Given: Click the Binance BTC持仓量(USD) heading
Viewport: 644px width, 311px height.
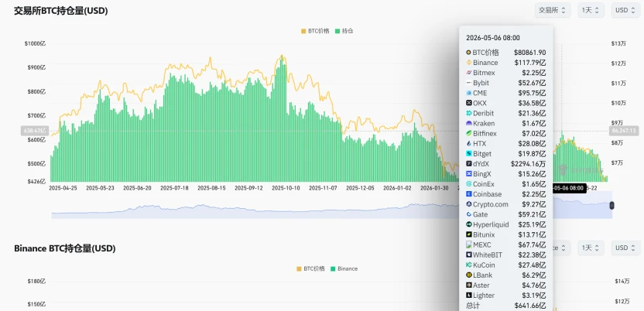Looking at the screenshot, I should click(x=64, y=248).
